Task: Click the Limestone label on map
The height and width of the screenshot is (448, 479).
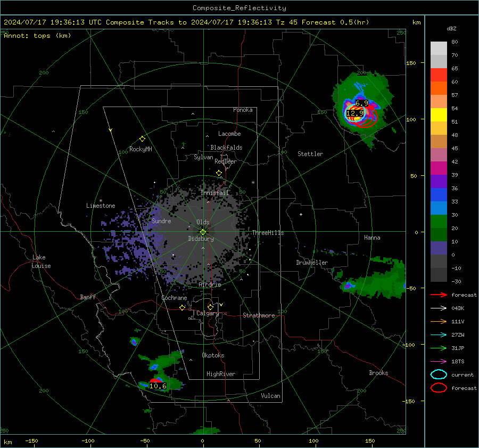Action: (101, 206)
